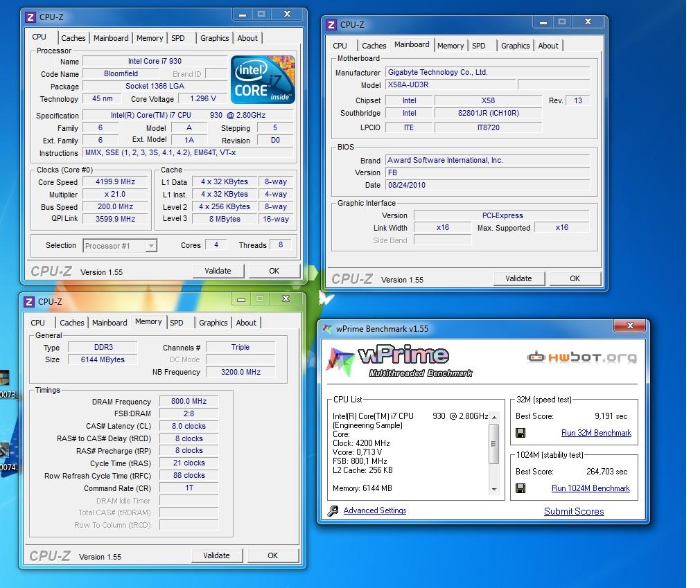The image size is (700, 588).
Task: Open Memory tab in the CPU window
Action: 150,38
